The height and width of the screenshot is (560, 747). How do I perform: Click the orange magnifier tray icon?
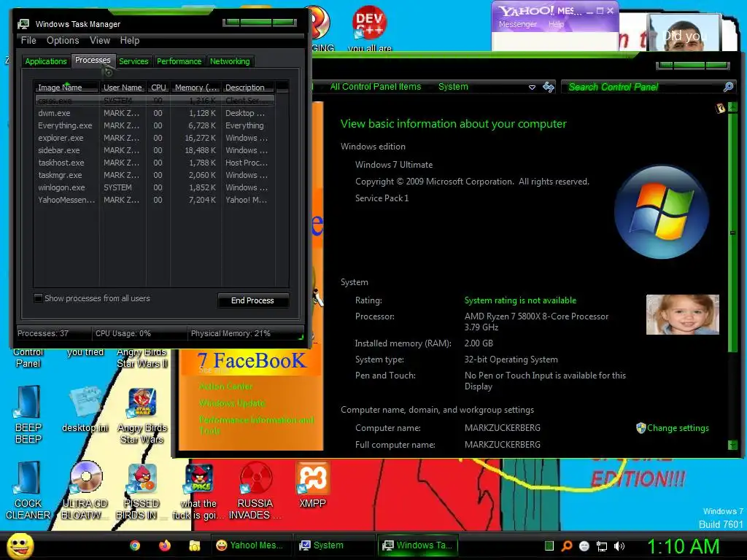coord(567,546)
